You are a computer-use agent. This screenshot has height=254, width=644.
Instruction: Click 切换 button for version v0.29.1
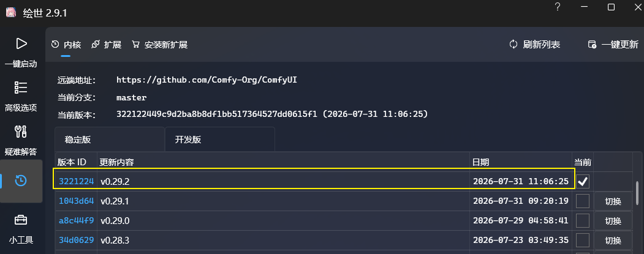[613, 201]
